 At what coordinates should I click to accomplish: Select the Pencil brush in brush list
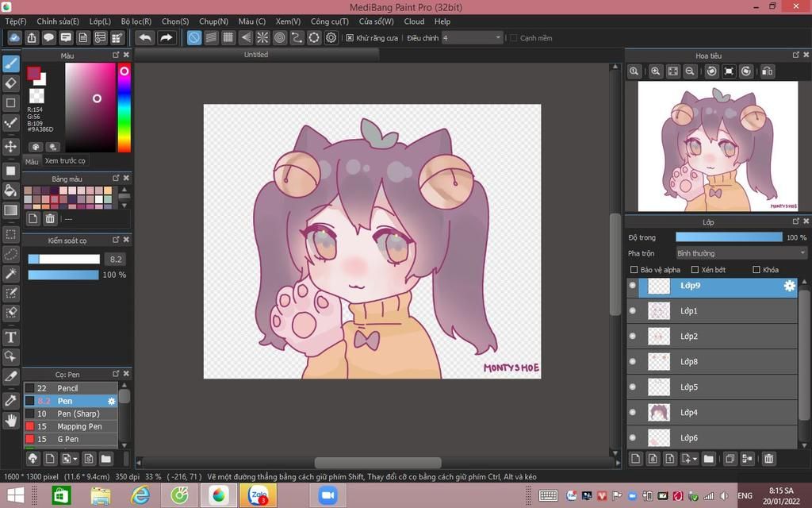pos(71,388)
